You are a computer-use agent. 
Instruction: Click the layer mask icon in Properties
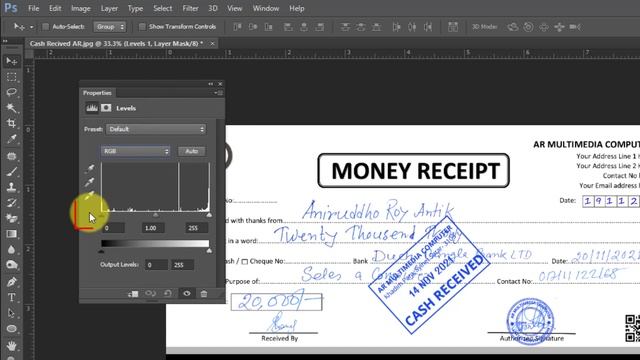coord(106,108)
